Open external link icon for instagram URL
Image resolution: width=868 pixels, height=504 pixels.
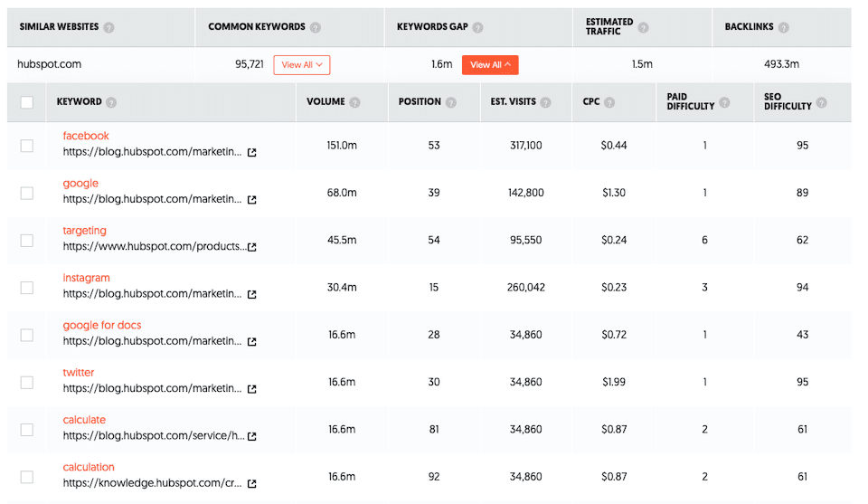(252, 294)
